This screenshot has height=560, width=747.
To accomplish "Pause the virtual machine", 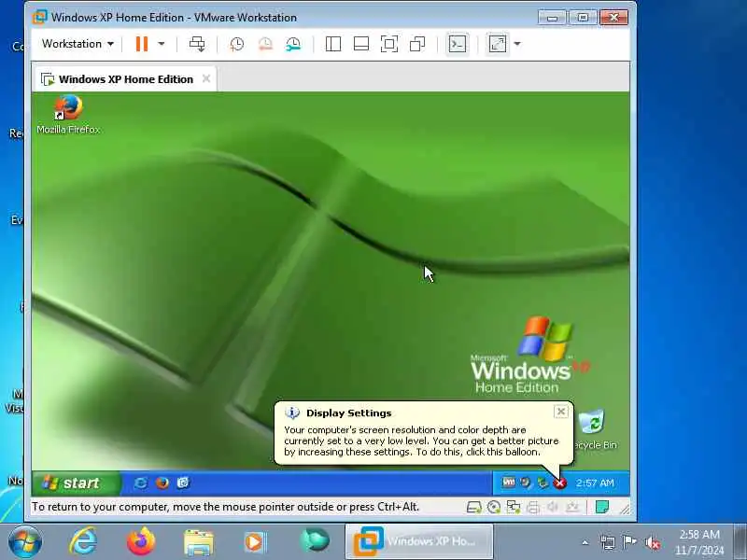I will coord(142,44).
